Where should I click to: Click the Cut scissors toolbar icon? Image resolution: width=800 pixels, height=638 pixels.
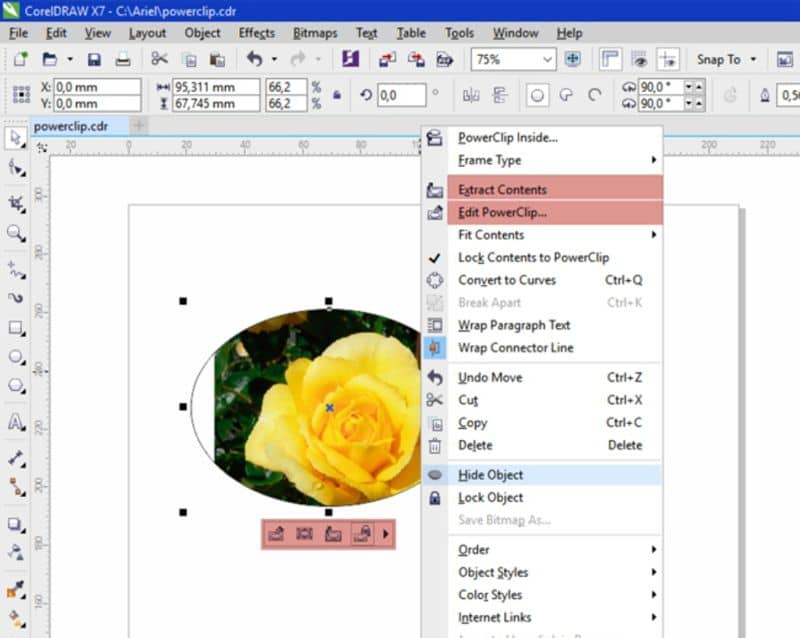click(x=159, y=59)
